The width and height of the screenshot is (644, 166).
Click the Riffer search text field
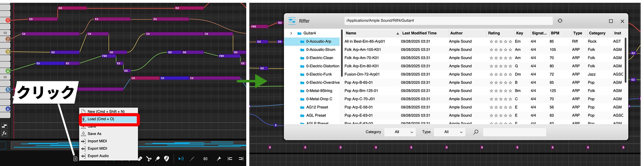click(x=515, y=132)
